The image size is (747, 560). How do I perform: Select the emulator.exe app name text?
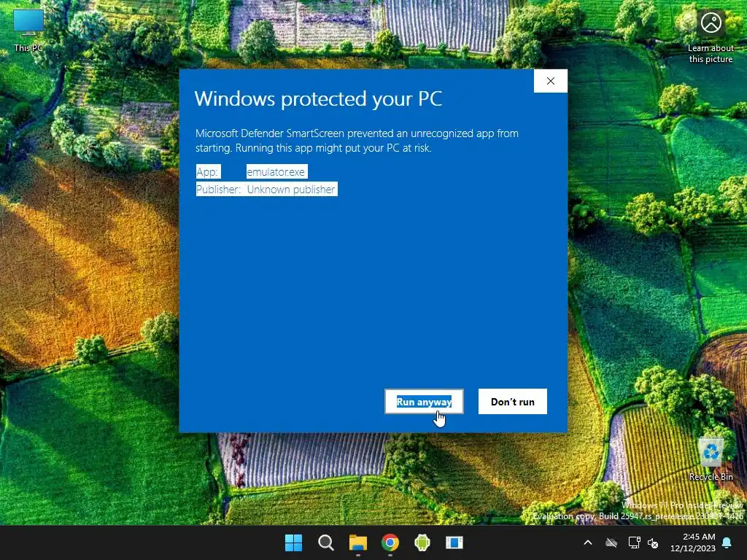[276, 172]
